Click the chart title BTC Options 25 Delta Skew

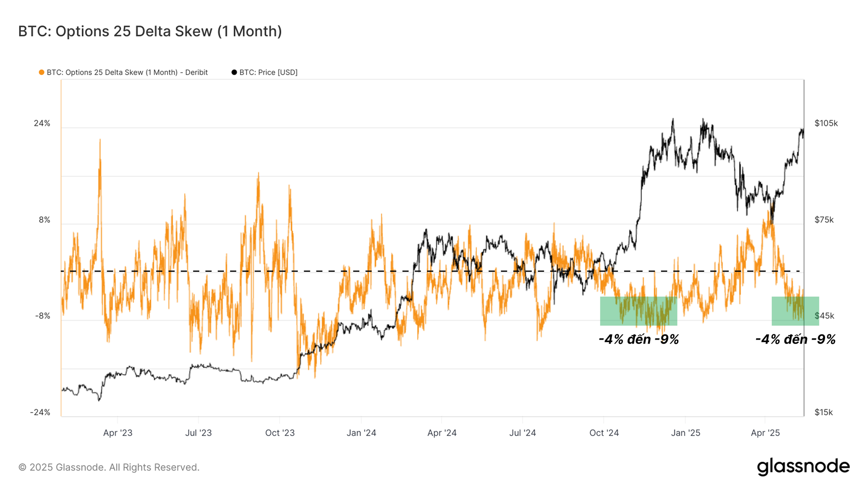(150, 31)
